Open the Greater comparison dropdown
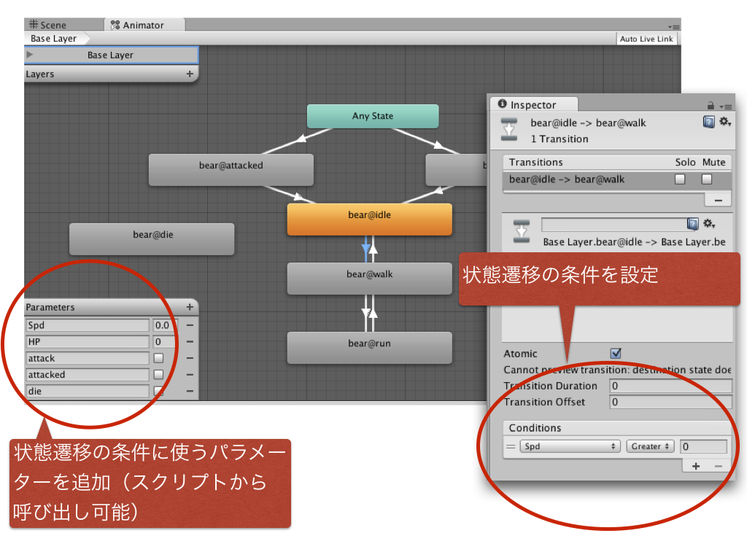This screenshot has height=560, width=747. 650,446
